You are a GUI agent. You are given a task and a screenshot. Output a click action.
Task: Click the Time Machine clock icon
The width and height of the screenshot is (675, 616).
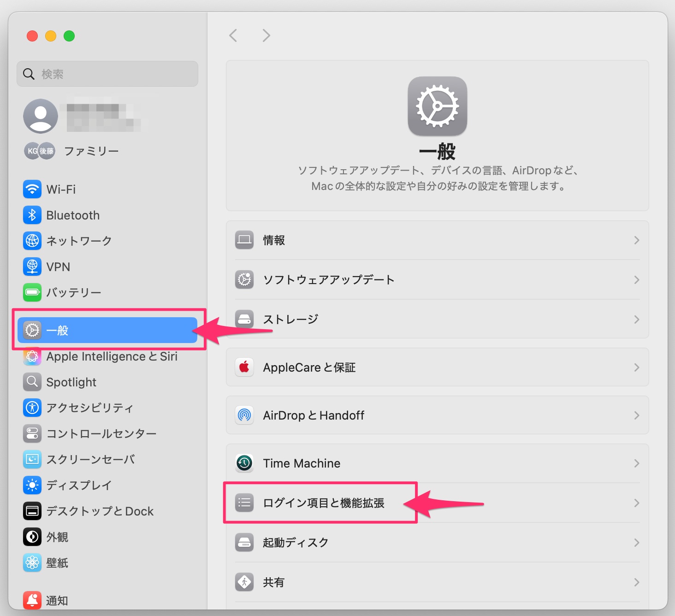tap(244, 463)
